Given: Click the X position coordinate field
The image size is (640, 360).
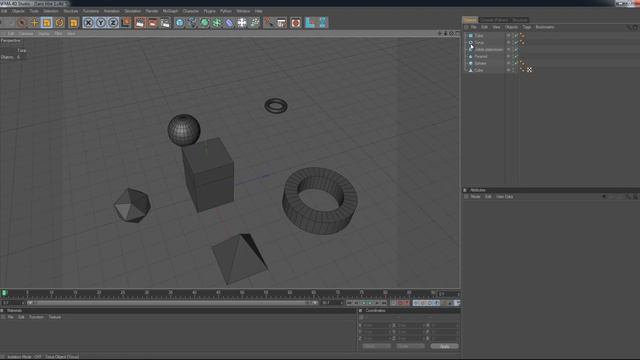Looking at the screenshot, I should coord(376,326).
